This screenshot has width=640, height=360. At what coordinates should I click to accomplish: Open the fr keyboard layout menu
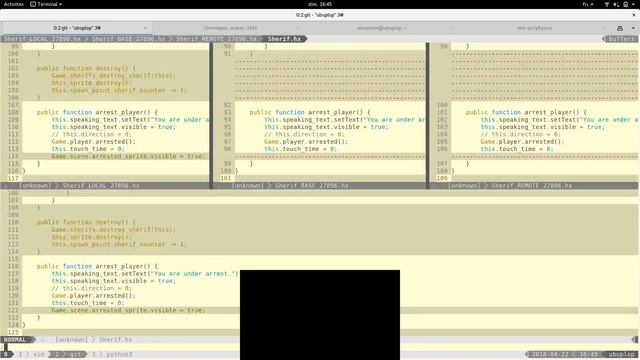[588, 4]
